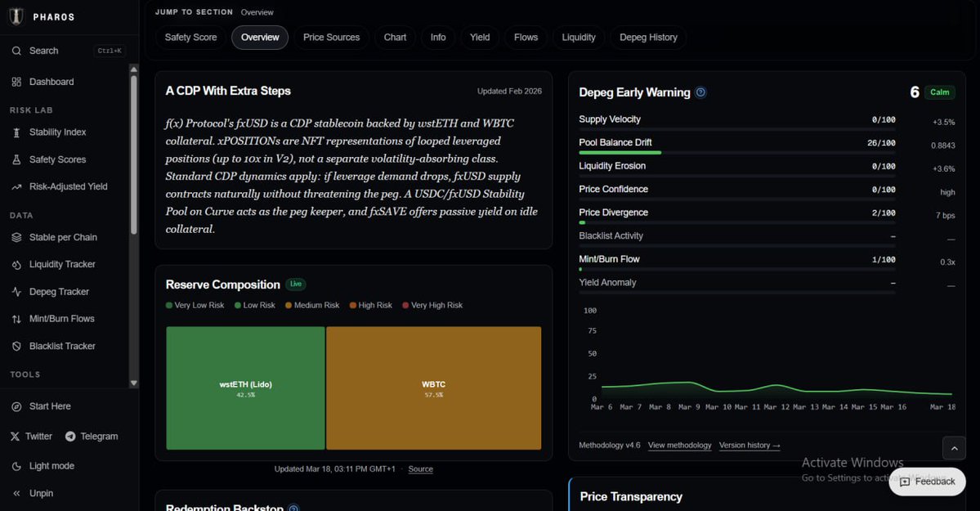Click the Risk-Adjusted Yield trend icon
980x511 pixels.
17,187
